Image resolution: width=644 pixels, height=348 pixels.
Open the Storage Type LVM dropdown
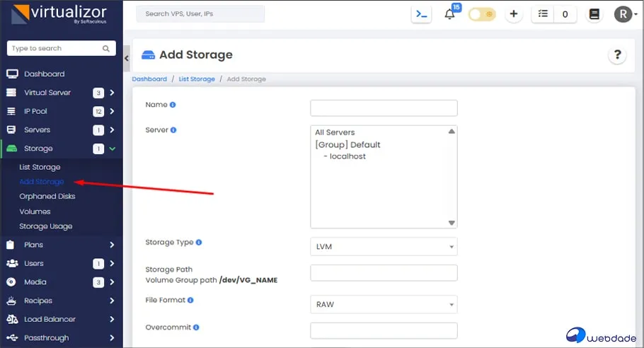(384, 247)
